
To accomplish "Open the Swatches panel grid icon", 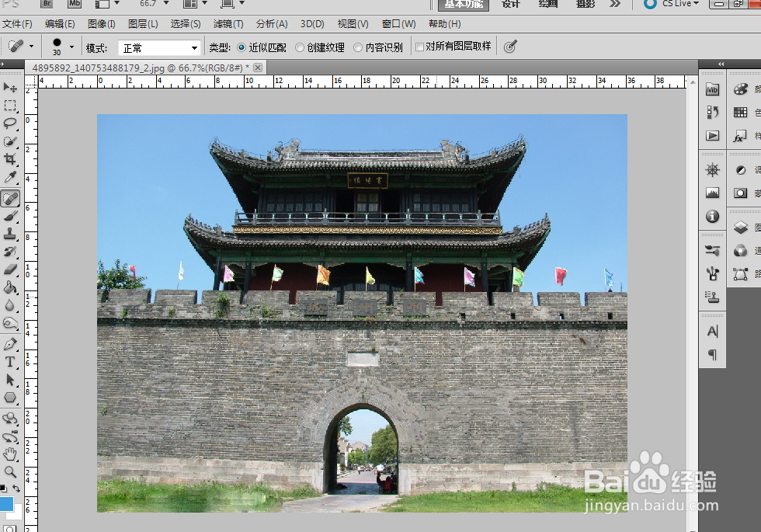I will click(x=741, y=113).
